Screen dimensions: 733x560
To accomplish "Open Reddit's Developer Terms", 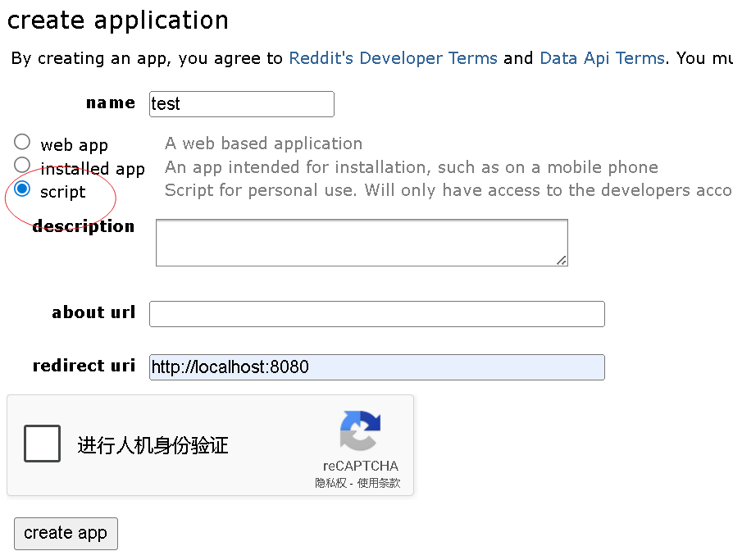I will tap(393, 58).
